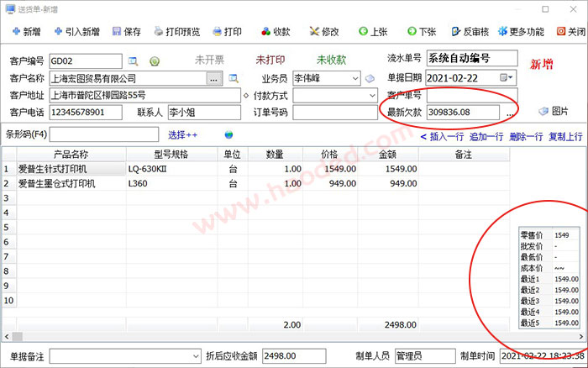Image resolution: width=588 pixels, height=368 pixels.
Task: Click the 新增 toolbar button
Action: click(26, 32)
